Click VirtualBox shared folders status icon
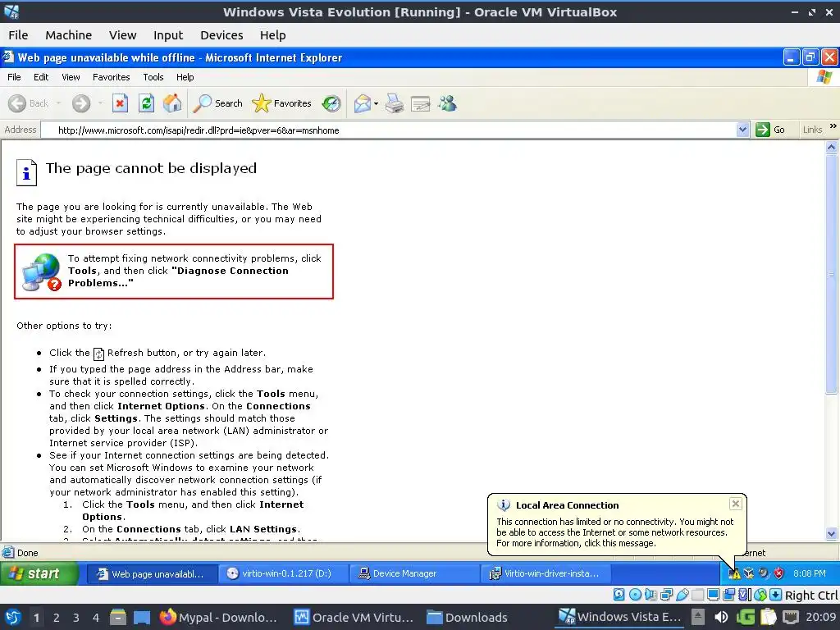 [x=697, y=594]
